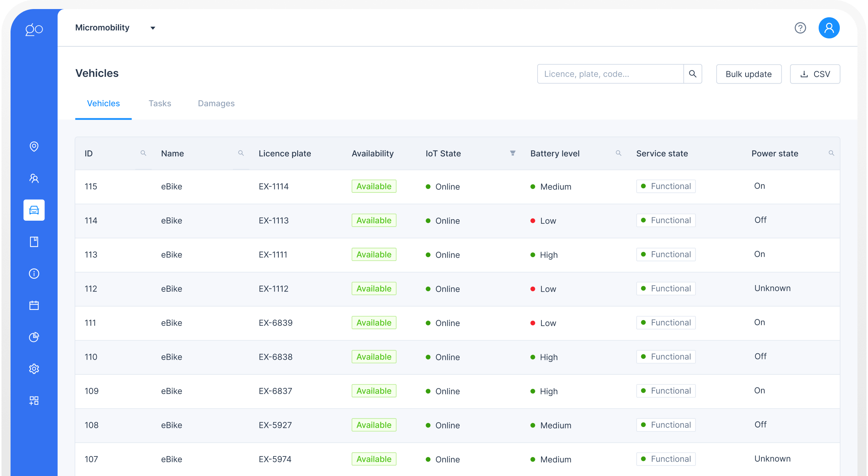Image resolution: width=868 pixels, height=476 pixels.
Task: Open the bookmark document icon in sidebar
Action: coord(34,242)
